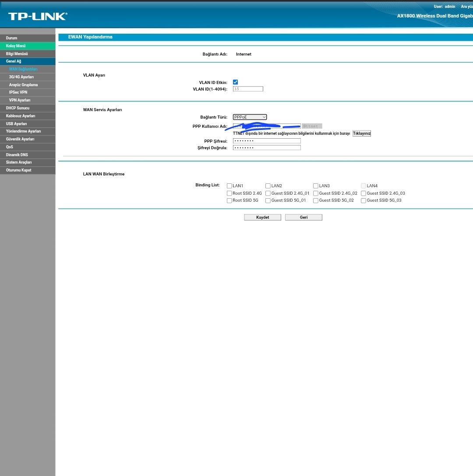Check the LAN3 binding checkbox
Viewport: 473px width, 476px height.
click(x=315, y=186)
